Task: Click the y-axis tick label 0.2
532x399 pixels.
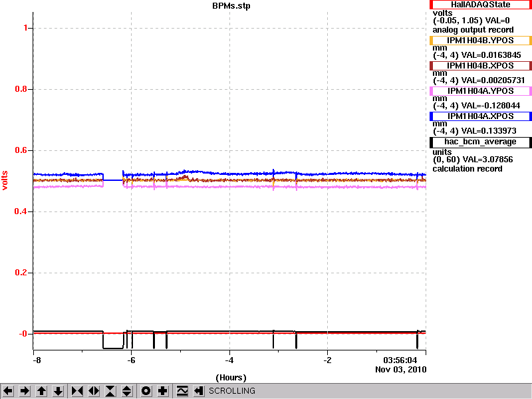Action: tap(21, 273)
